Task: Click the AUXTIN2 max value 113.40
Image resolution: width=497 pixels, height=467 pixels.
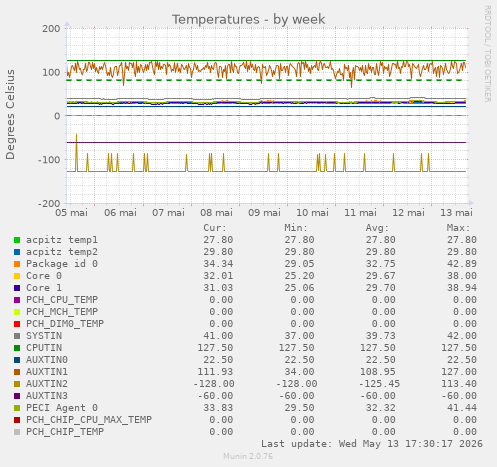Action: 459,384
